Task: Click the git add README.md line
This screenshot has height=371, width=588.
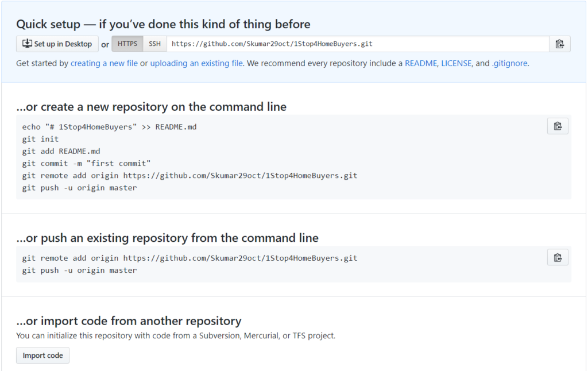Action: click(61, 152)
